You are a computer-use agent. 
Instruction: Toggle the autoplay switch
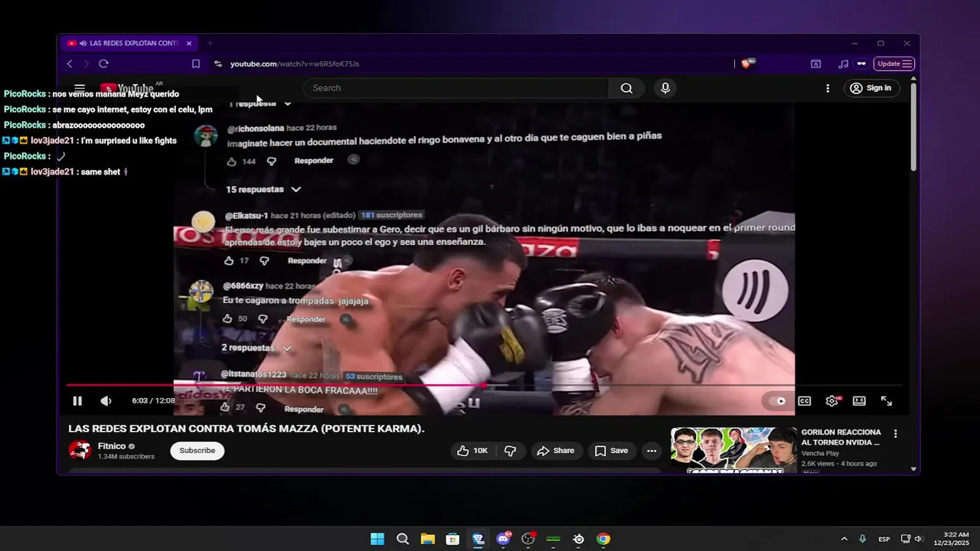coord(777,401)
